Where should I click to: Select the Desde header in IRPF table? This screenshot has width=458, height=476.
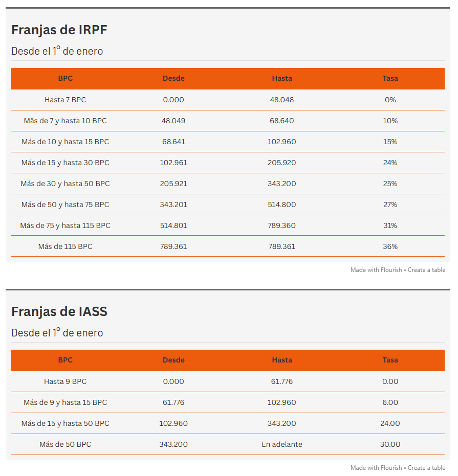[x=173, y=79]
